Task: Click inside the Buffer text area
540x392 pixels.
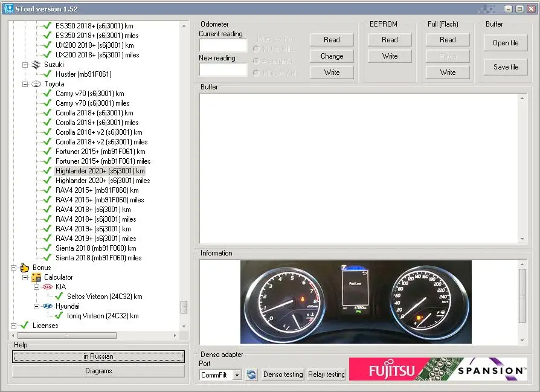Action: pos(359,169)
